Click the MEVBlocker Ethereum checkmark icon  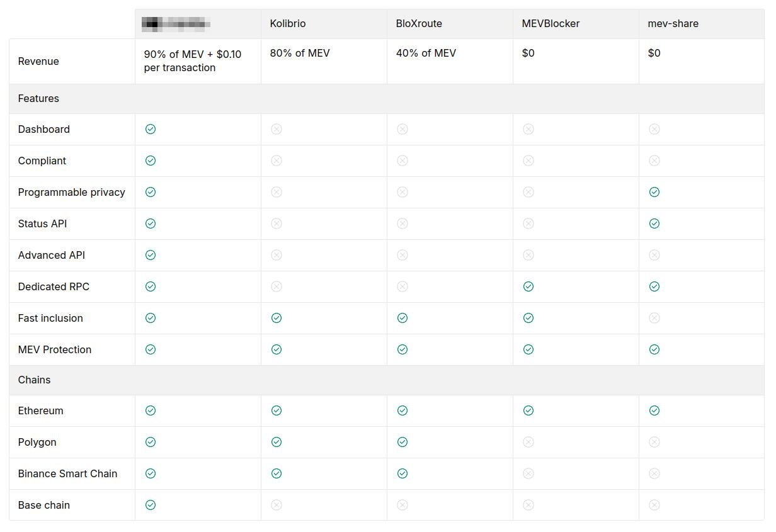528,410
